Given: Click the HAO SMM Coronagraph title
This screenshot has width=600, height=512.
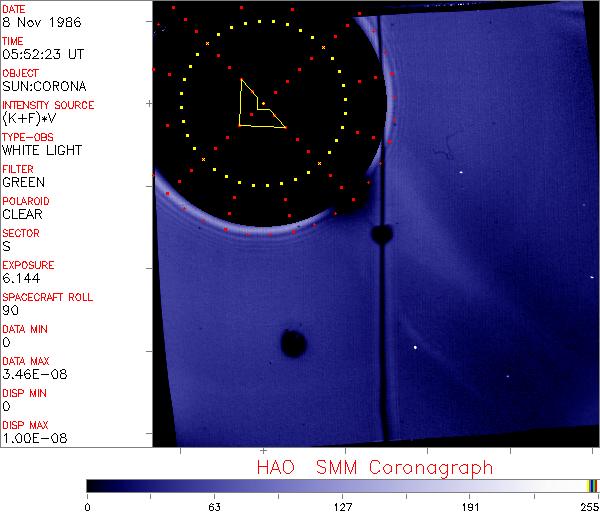Looking at the screenshot, I should coord(374,468).
